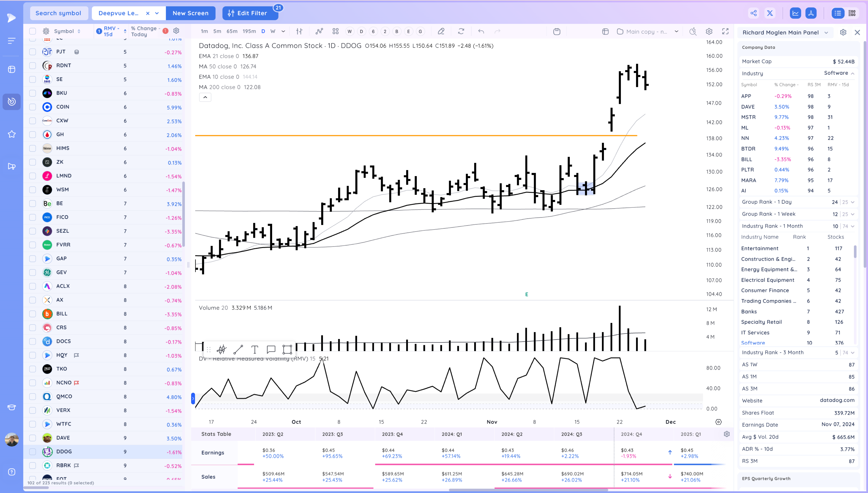Open Richard Moglen Main Panel dropdown
The width and height of the screenshot is (868, 493).
pos(826,33)
